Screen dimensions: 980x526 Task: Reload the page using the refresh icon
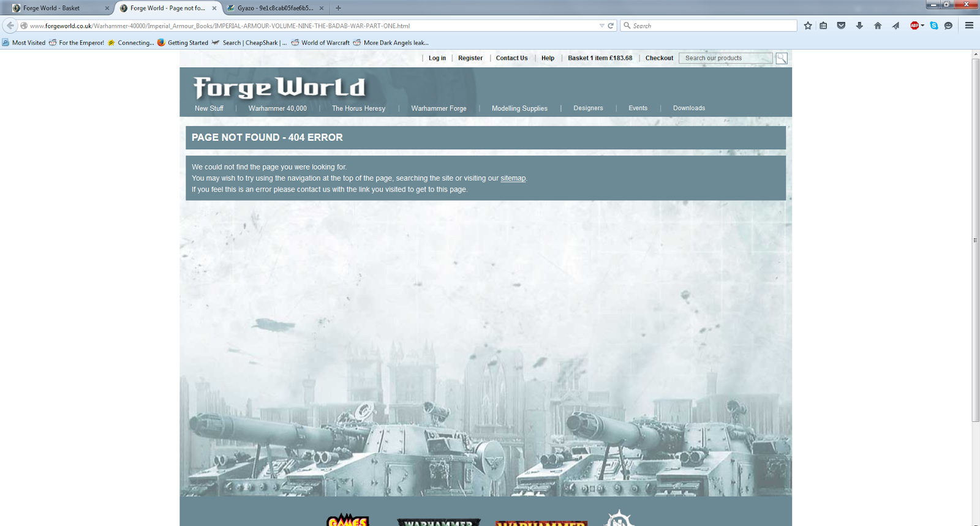click(x=611, y=26)
